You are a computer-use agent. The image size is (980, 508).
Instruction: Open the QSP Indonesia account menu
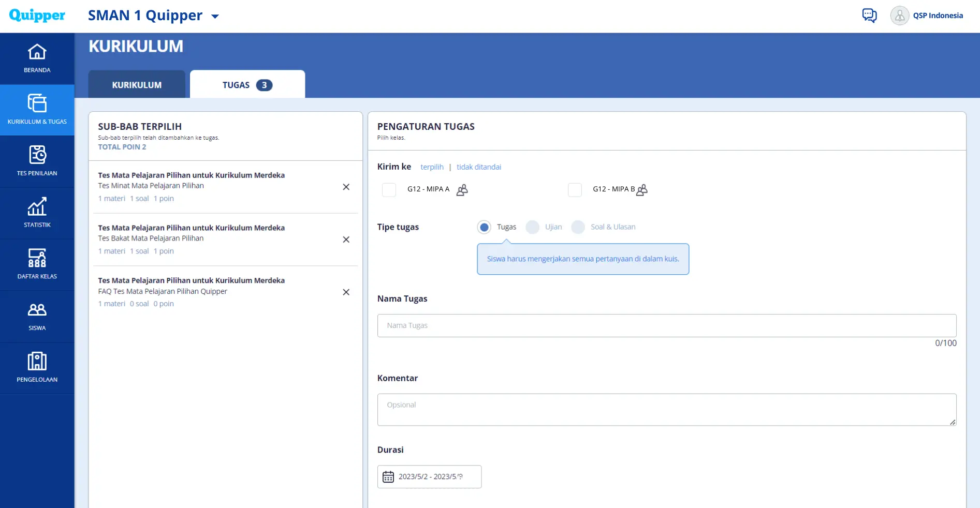click(927, 16)
